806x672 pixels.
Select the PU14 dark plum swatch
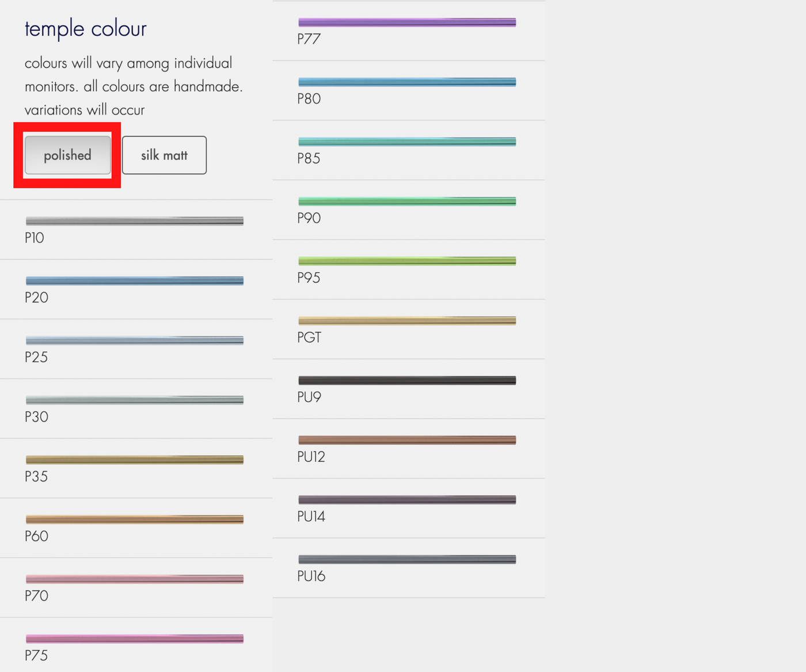click(407, 500)
